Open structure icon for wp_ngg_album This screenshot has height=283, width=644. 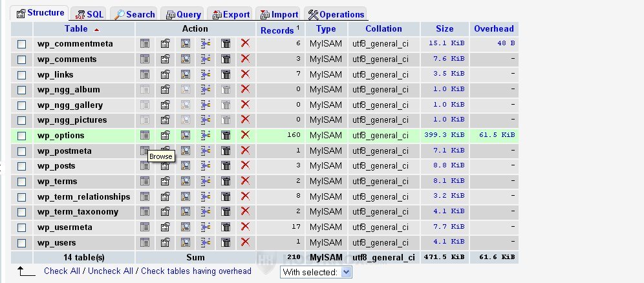(165, 89)
